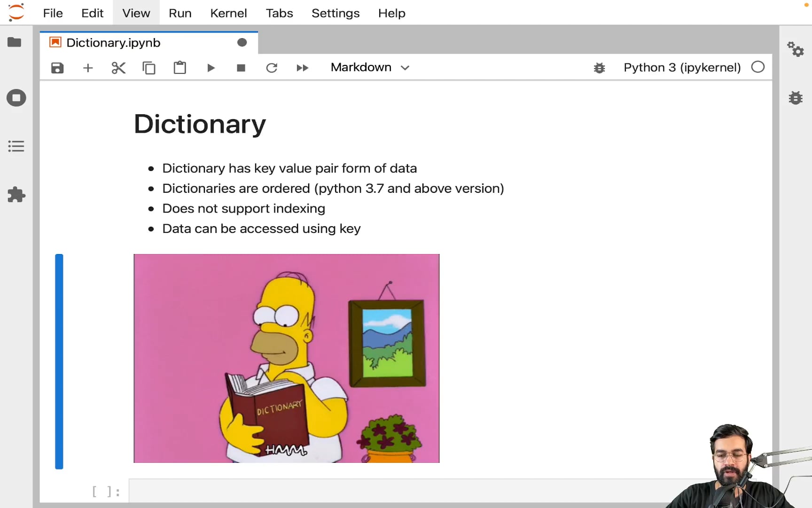Open the Extension Manager puzzle icon
Screen dimensions: 812x508
pyautogui.click(x=16, y=195)
